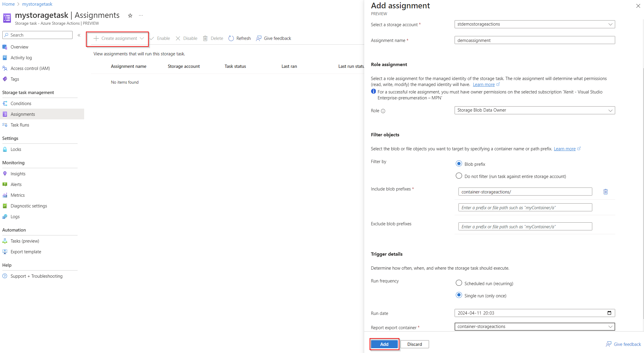This screenshot has height=353, width=644.
Task: Click the Export template icon
Action: click(5, 252)
